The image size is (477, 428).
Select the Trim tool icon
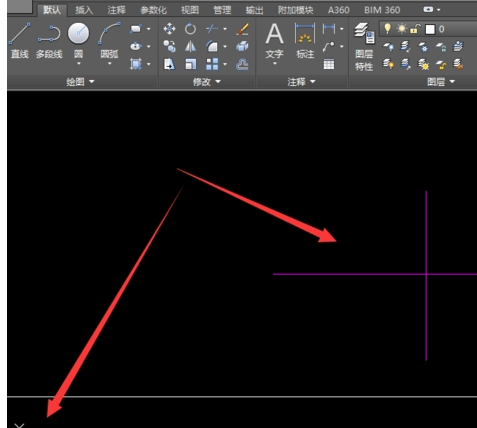[212, 29]
